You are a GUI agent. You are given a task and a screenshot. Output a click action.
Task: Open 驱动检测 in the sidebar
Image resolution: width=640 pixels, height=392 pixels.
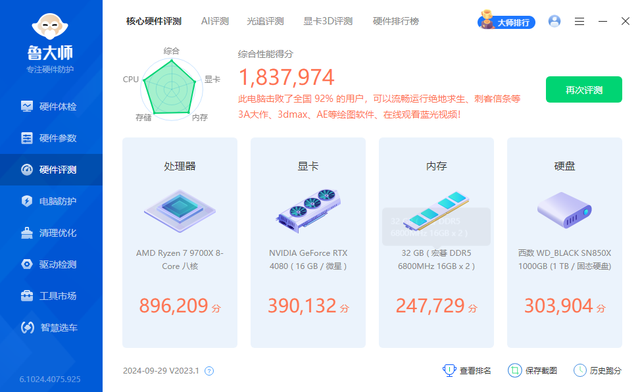pos(49,264)
